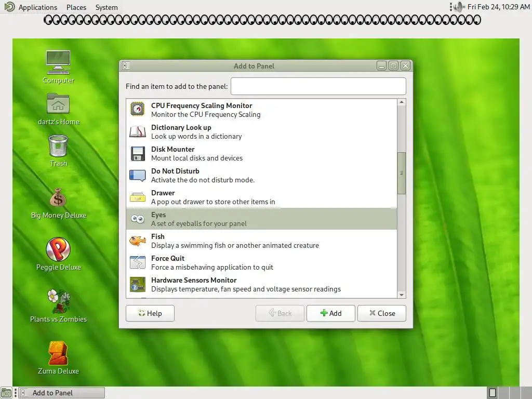Maximize the Add to Panel window

point(394,66)
